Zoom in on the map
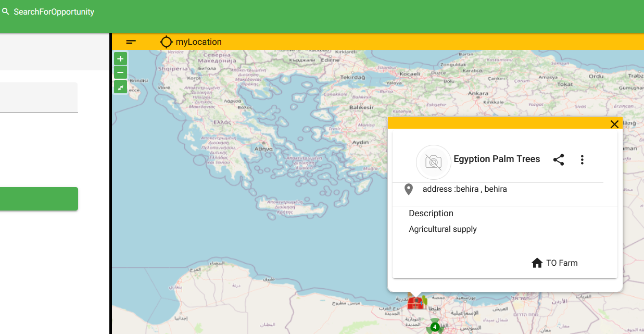Viewport: 644px width, 334px height. tap(120, 59)
